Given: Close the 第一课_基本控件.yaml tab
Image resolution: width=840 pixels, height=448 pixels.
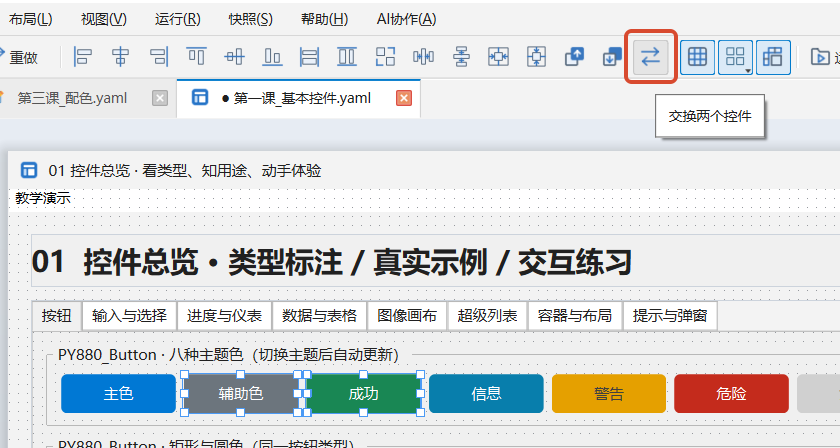Looking at the screenshot, I should (x=404, y=98).
